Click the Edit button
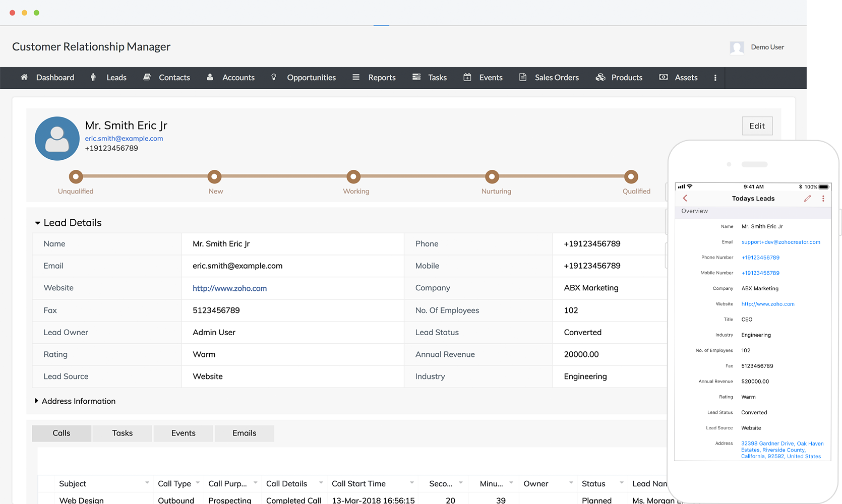Viewport: 842px width, 504px height. pos(757,126)
